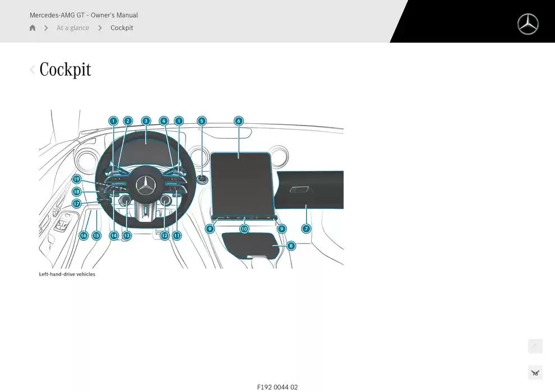
Task: Click callout marker 16 in the diagram
Action: tap(84, 236)
